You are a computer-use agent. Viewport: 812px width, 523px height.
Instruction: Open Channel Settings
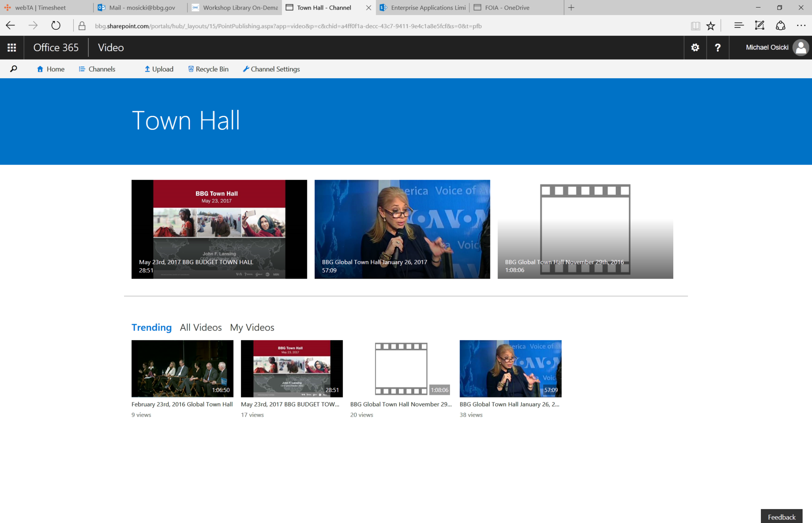[x=272, y=69]
